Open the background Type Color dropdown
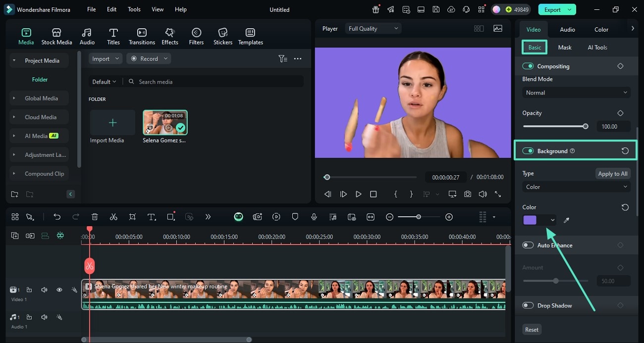This screenshot has height=343, width=644. point(576,187)
